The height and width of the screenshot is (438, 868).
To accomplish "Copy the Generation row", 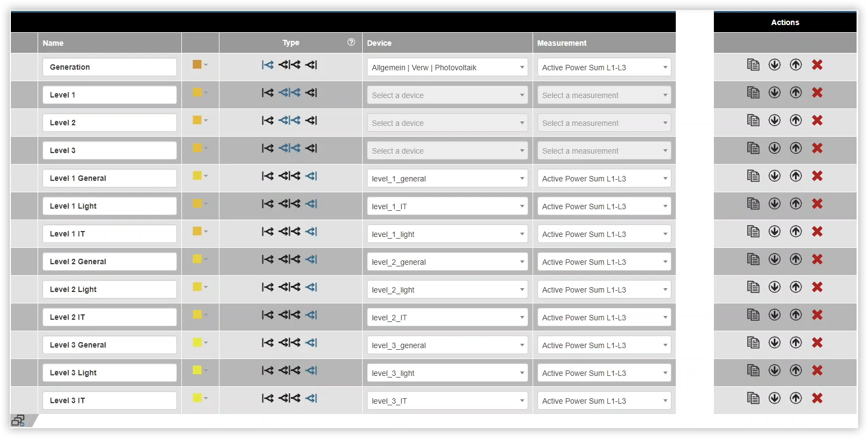I will click(x=753, y=65).
